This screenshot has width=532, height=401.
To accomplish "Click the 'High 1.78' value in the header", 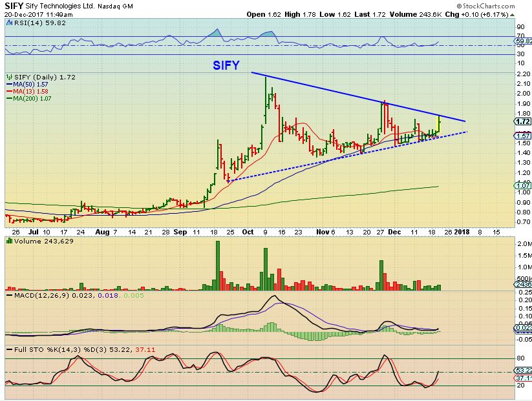I will pyautogui.click(x=301, y=15).
